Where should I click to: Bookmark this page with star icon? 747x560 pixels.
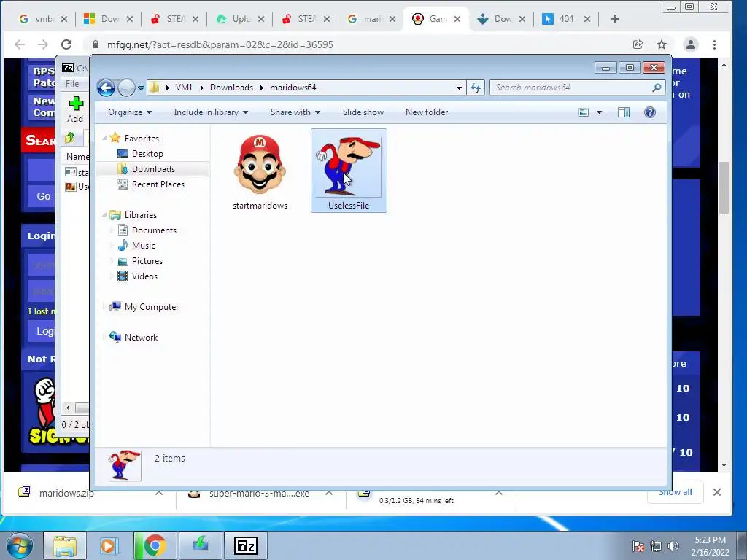[x=661, y=44]
